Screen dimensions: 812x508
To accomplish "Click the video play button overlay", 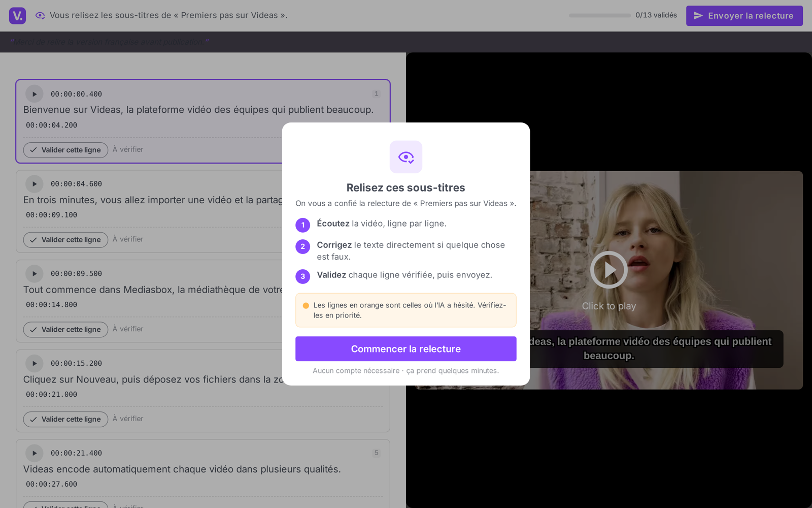I will point(609,270).
